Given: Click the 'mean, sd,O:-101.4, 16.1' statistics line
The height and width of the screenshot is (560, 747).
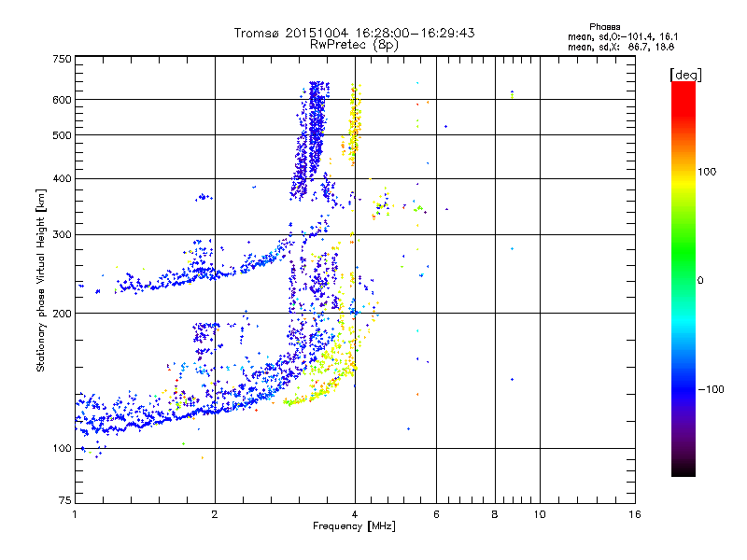Looking at the screenshot, I should click(623, 36).
